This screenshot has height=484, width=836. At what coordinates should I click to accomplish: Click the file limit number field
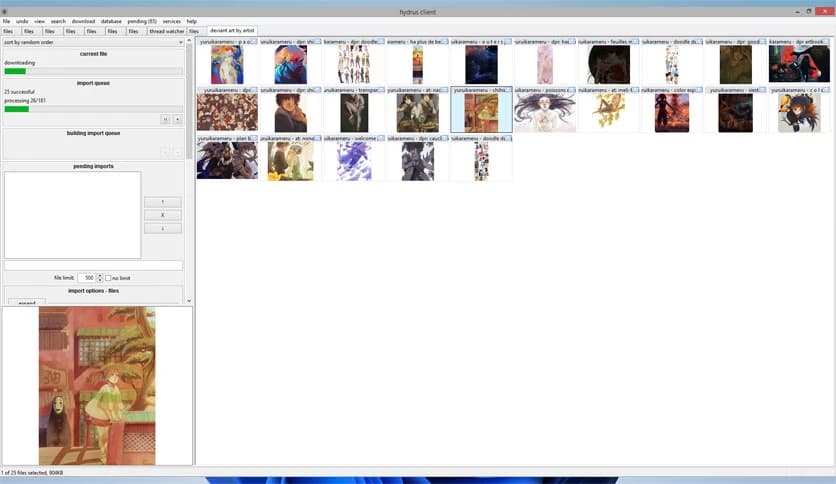(x=86, y=278)
